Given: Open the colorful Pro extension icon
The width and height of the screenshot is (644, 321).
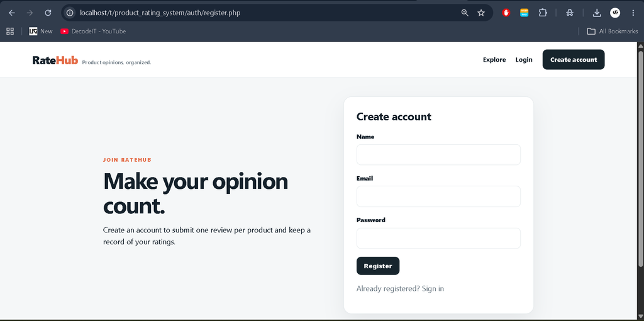Looking at the screenshot, I should point(524,13).
